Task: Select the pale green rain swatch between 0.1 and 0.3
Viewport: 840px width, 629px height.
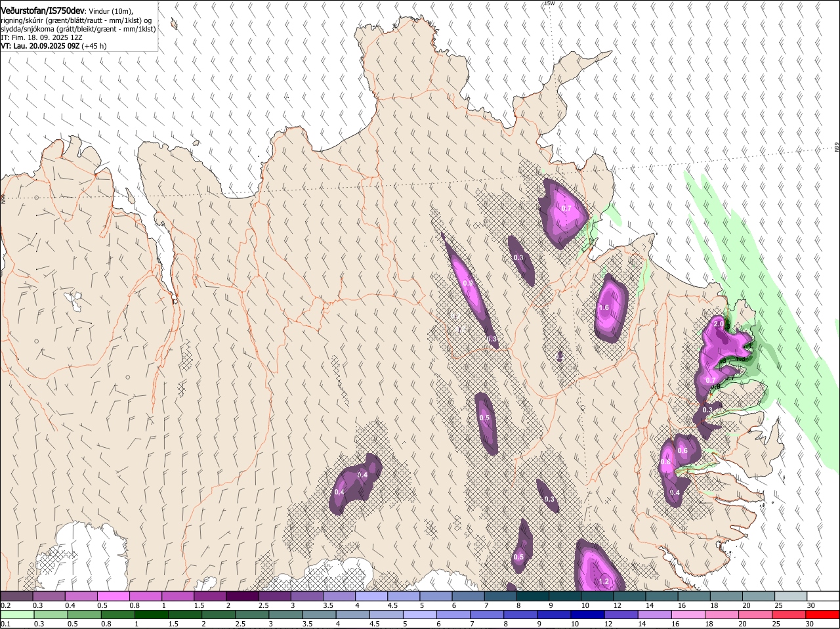Action: point(17,615)
